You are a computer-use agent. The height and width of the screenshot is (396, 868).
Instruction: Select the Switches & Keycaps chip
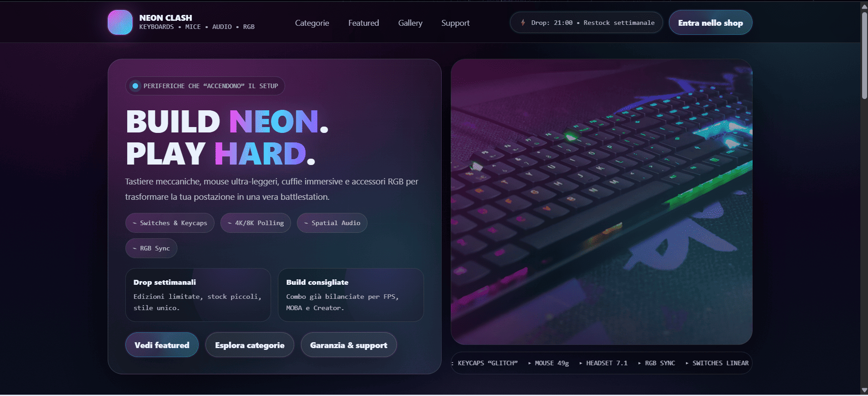(x=170, y=223)
